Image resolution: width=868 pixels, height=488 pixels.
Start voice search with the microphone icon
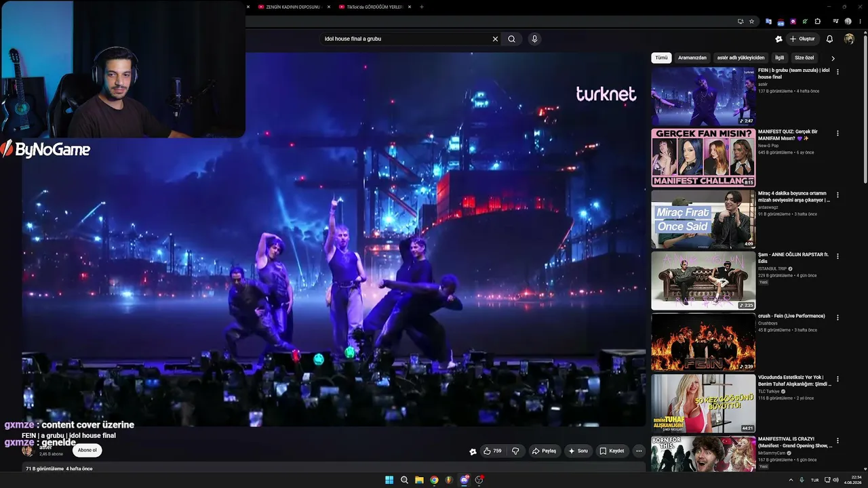534,39
